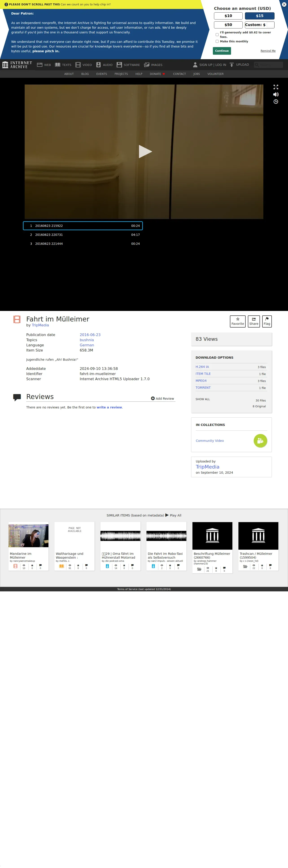288x868 pixels.
Task: Click the green Continue button
Action: 222,51
